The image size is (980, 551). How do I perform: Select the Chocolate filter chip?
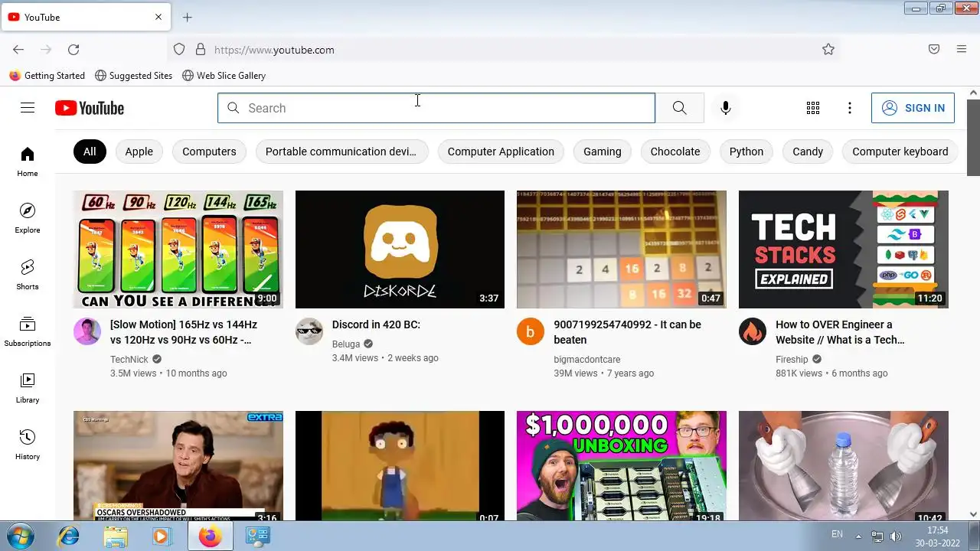pos(675,152)
